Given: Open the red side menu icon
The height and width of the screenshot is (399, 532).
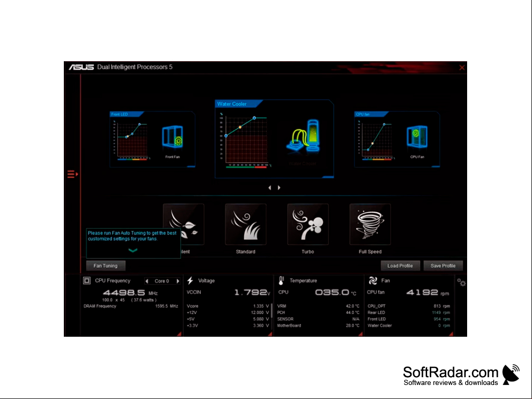Looking at the screenshot, I should click(72, 174).
